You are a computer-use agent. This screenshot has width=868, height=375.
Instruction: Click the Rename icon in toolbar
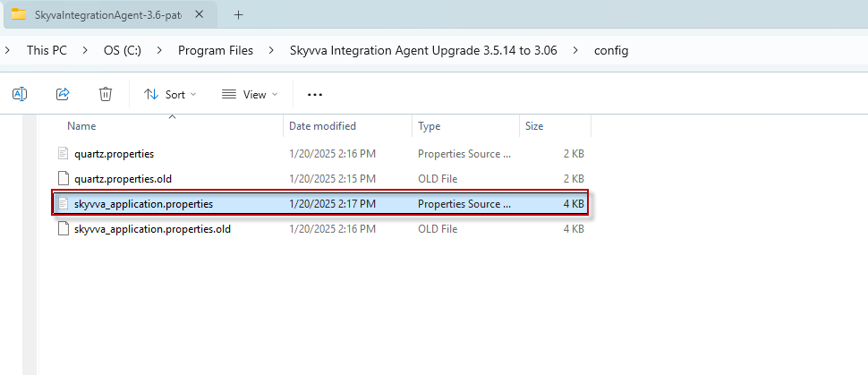tap(20, 94)
